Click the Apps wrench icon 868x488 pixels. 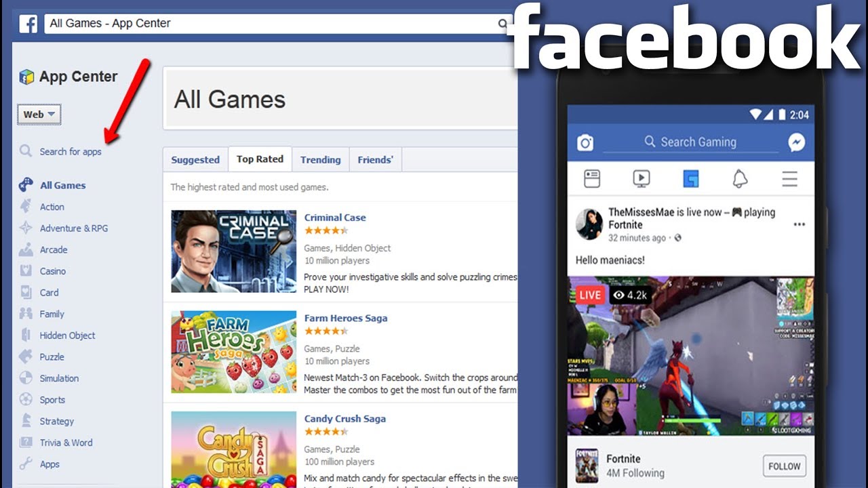(26, 464)
